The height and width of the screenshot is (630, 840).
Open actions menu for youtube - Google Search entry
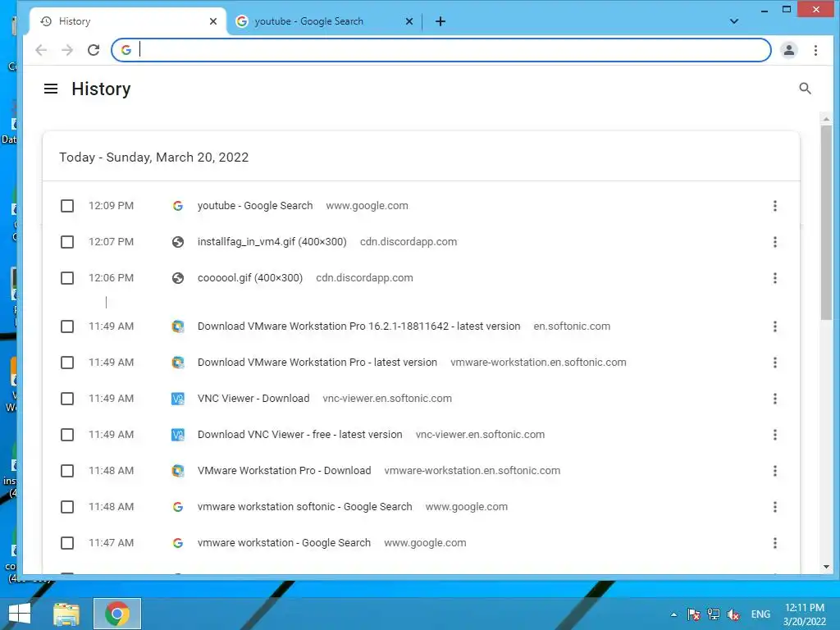(774, 206)
